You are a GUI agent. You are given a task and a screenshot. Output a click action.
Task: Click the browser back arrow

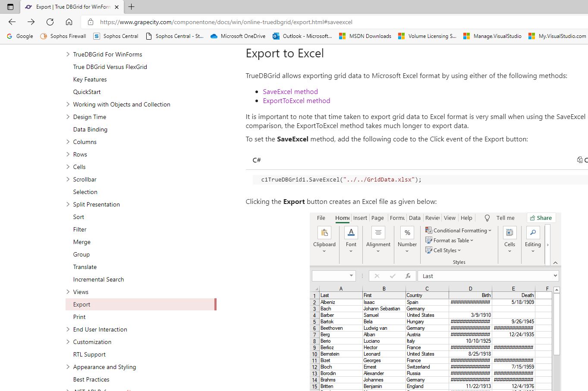pyautogui.click(x=12, y=22)
